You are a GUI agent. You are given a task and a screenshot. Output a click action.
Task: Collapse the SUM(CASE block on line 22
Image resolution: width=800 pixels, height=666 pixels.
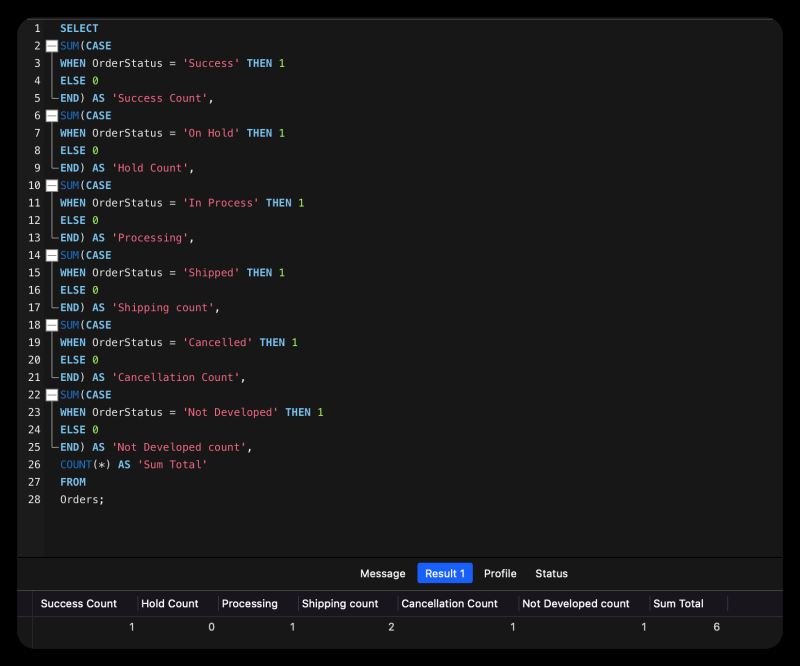(x=52, y=395)
